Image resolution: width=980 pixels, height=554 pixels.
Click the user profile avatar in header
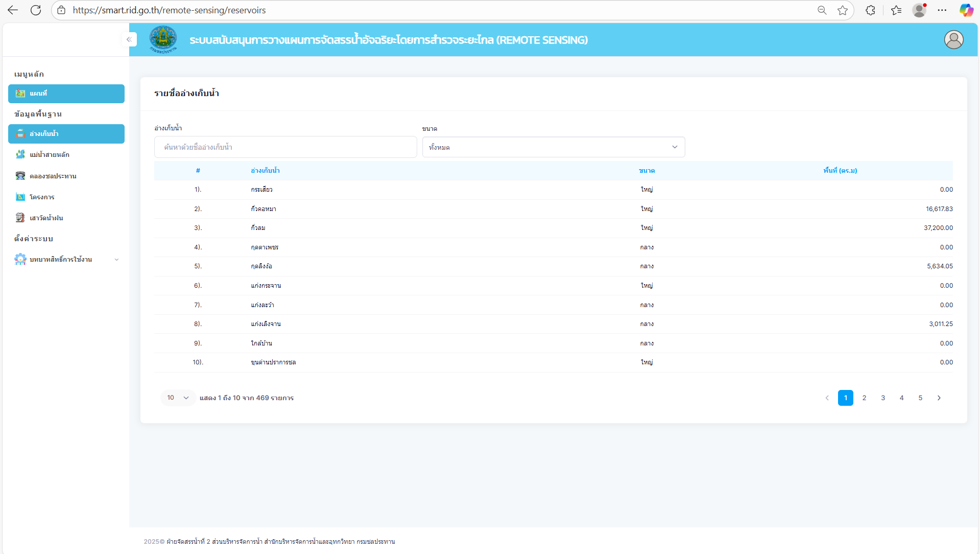(953, 40)
